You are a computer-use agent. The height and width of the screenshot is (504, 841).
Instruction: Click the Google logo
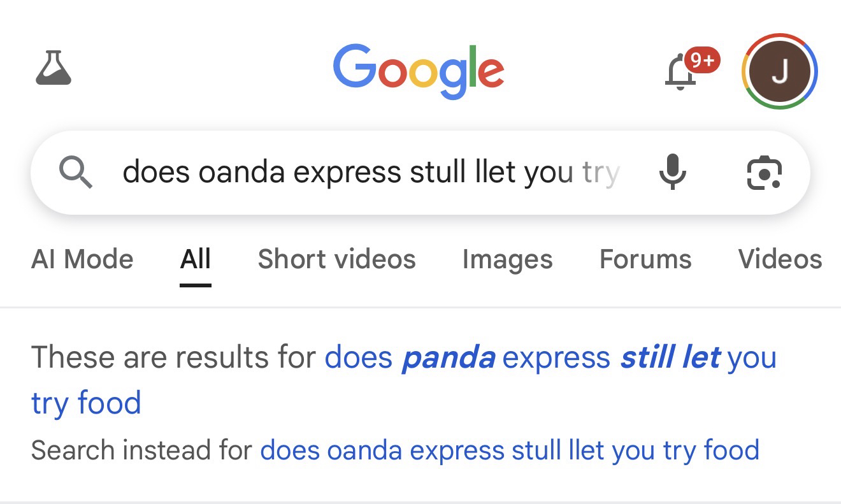[419, 71]
